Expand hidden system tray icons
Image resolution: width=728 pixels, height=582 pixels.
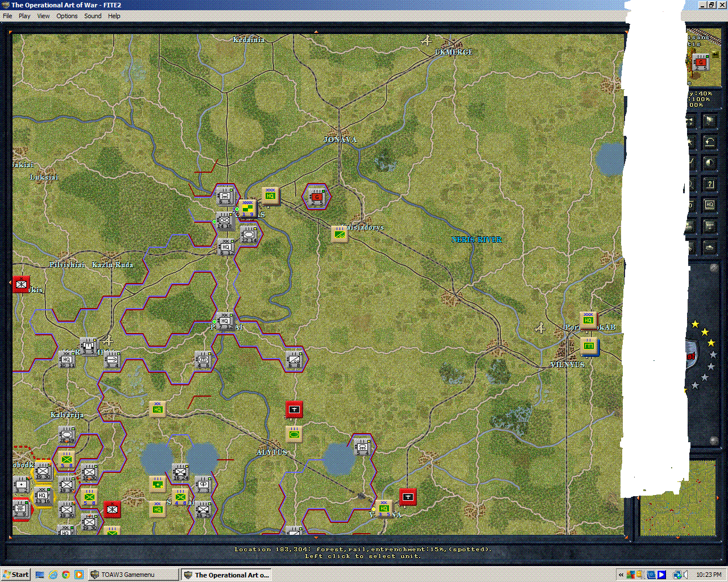tap(621, 575)
